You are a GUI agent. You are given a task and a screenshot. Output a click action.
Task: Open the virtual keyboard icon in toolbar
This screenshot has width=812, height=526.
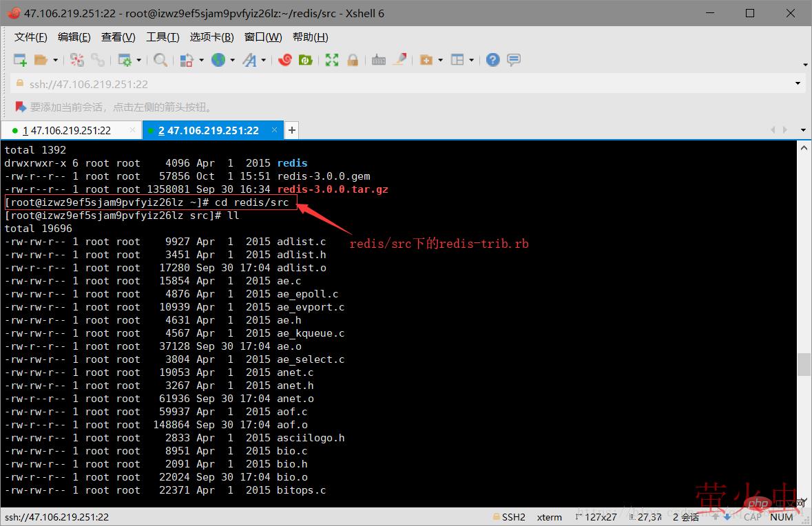coord(378,61)
